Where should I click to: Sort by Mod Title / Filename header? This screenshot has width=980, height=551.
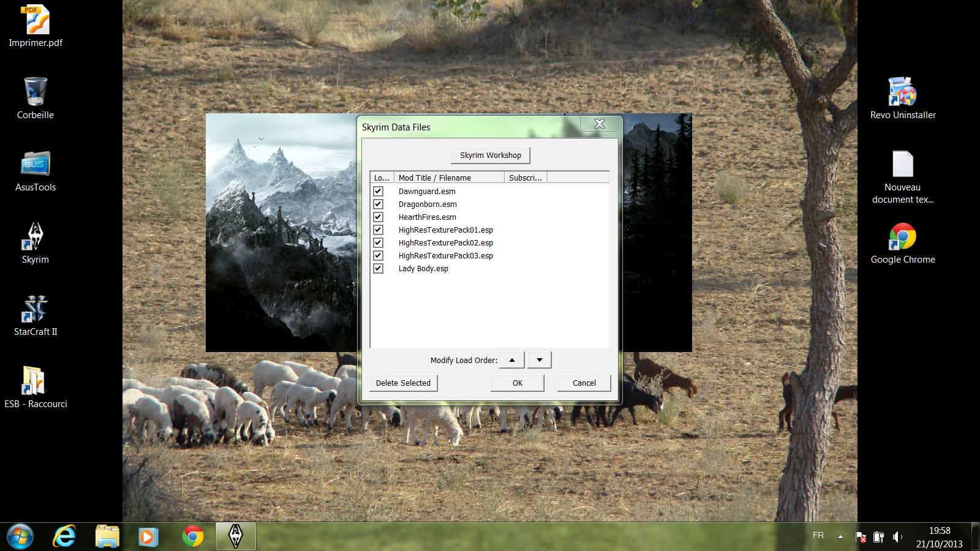450,178
